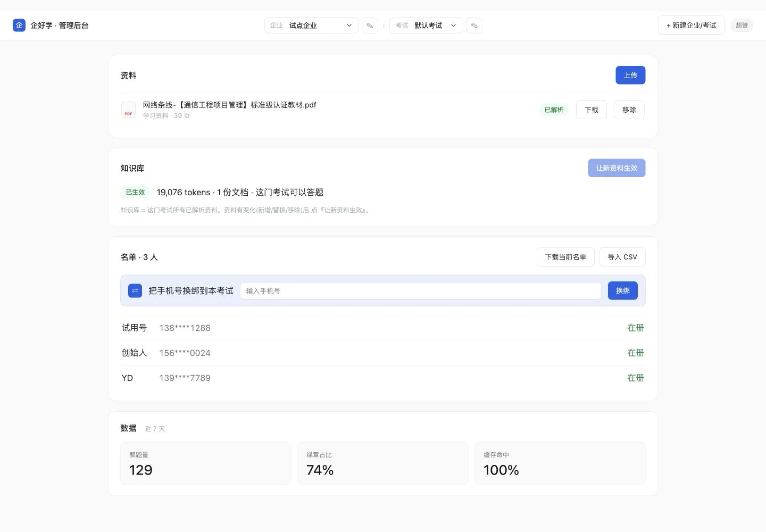Click edit pencil icon next to 默认考试
Viewport: 766px width, 532px height.
(474, 25)
